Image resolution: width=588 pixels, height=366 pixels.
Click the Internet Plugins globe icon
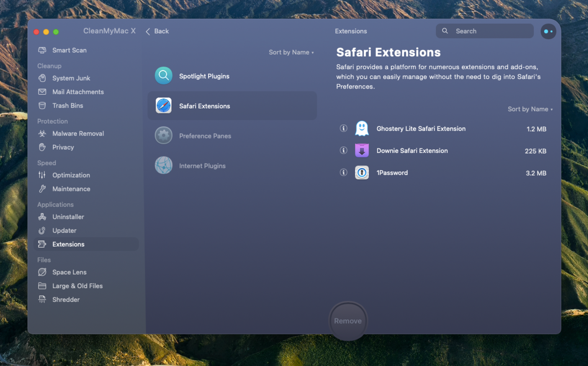point(164,165)
